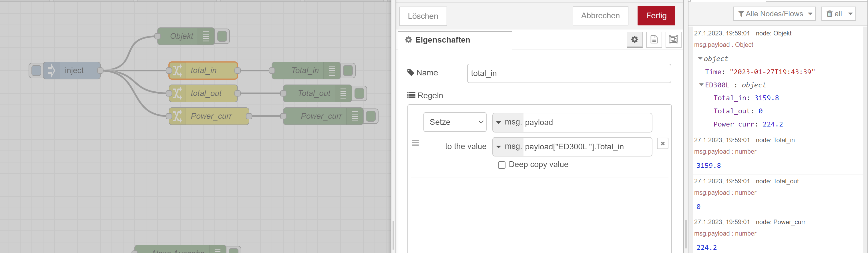Remove the rule with the x button

click(x=662, y=144)
